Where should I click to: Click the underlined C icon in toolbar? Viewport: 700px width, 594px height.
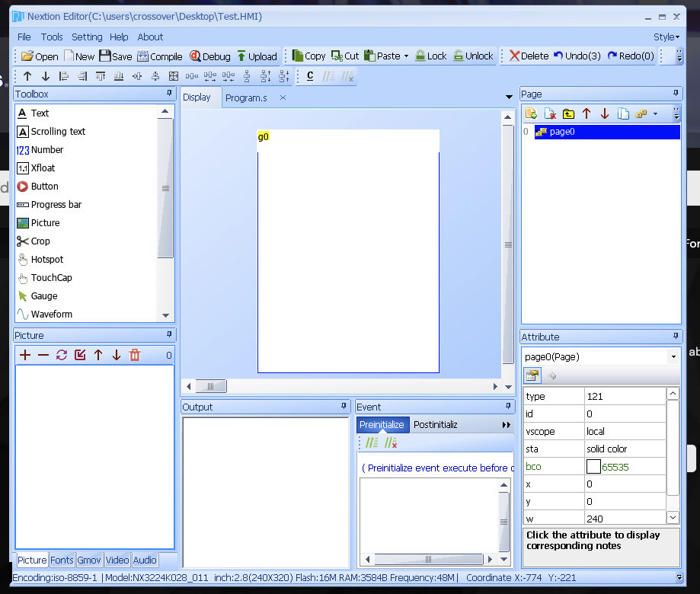pos(310,76)
